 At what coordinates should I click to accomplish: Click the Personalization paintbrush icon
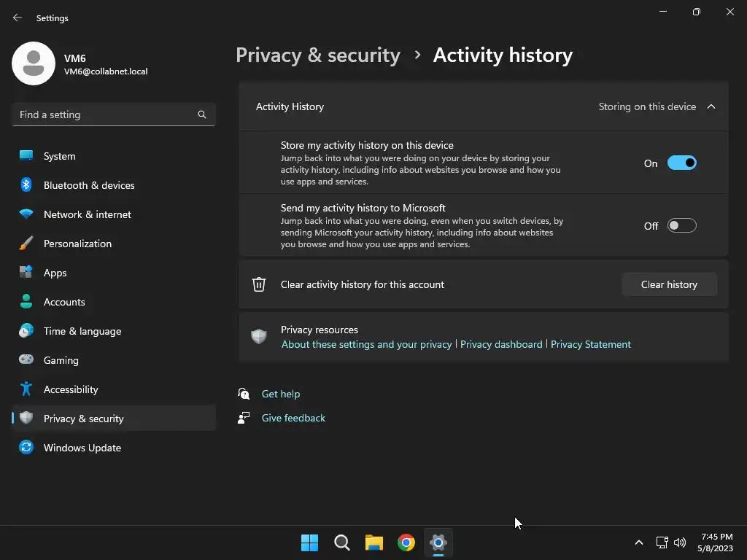[26, 244]
